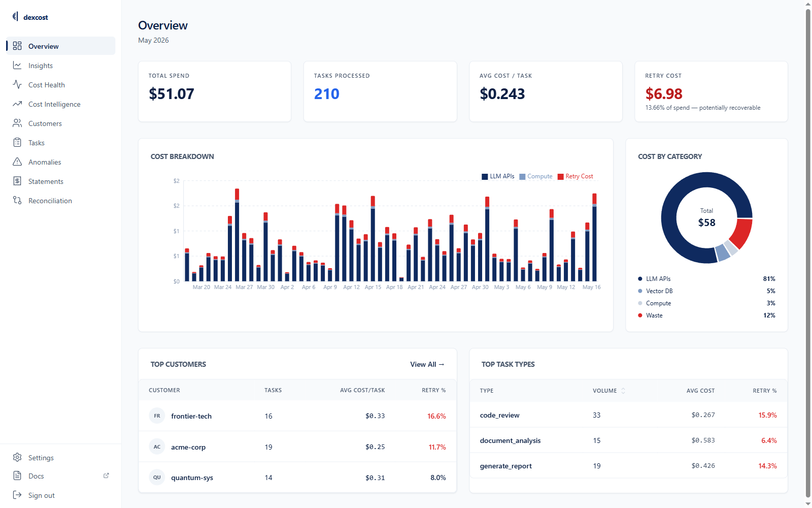Click the QU avatar for quantum-sys
Screen dimensions: 812x508
pyautogui.click(x=157, y=477)
